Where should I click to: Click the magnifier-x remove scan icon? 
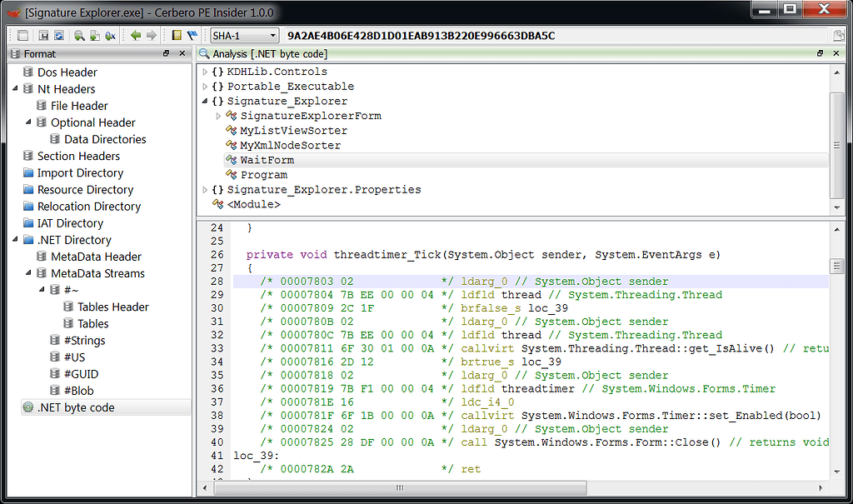pyautogui.click(x=110, y=36)
